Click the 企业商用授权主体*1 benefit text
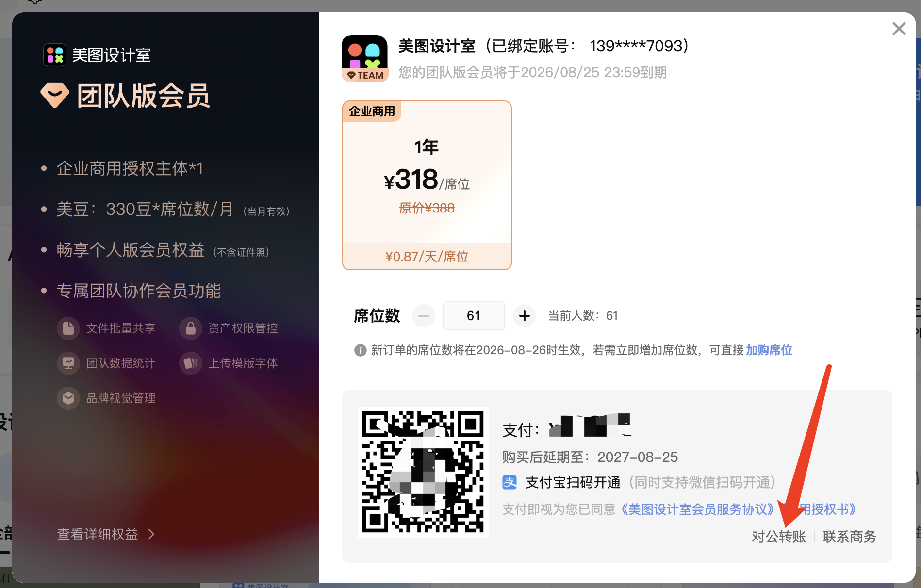 (x=130, y=168)
